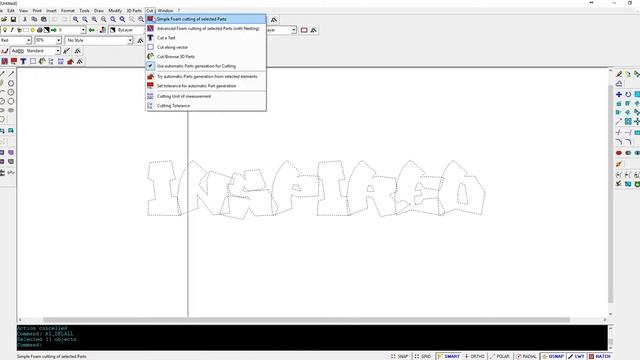
Task: Open 'Cut/Browse 3D Parts' entry
Action: pos(206,56)
